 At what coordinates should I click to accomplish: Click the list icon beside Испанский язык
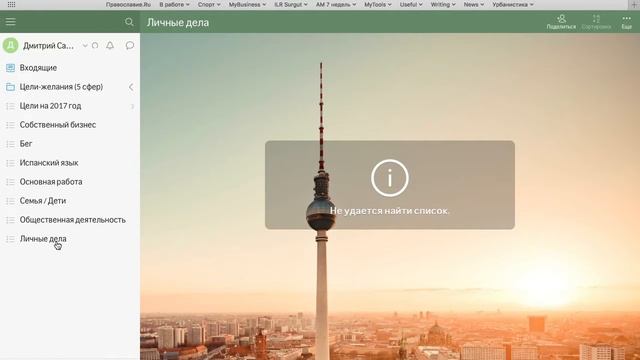coord(10,163)
